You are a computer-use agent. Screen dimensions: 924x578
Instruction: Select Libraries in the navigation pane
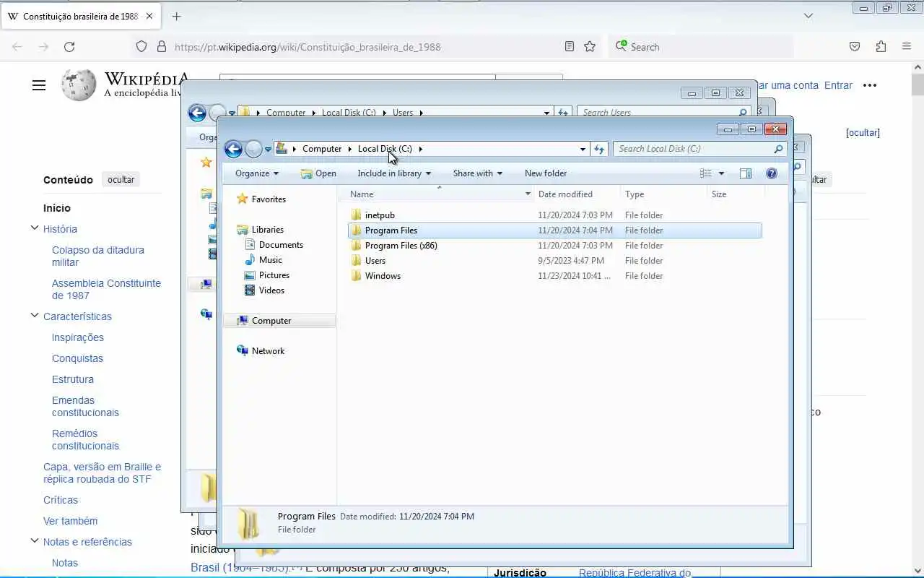pos(267,230)
